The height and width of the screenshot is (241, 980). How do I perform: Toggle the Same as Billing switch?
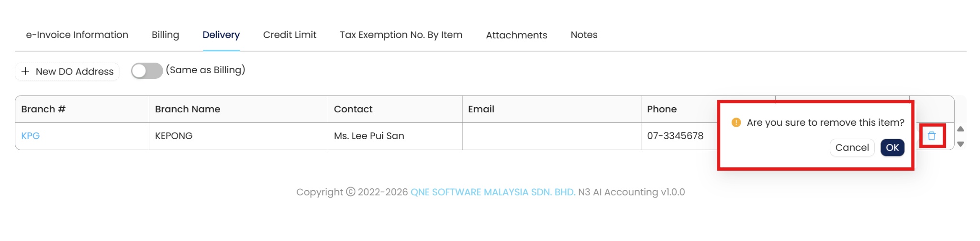pyautogui.click(x=147, y=71)
